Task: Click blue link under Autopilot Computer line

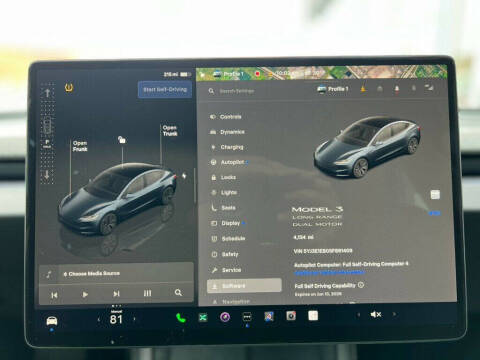Action: coord(329,272)
